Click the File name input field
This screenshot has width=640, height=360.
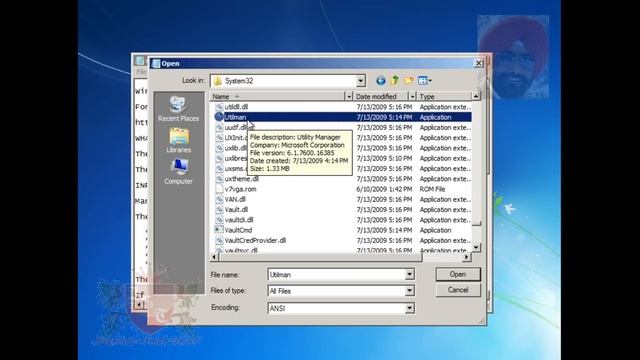point(336,274)
